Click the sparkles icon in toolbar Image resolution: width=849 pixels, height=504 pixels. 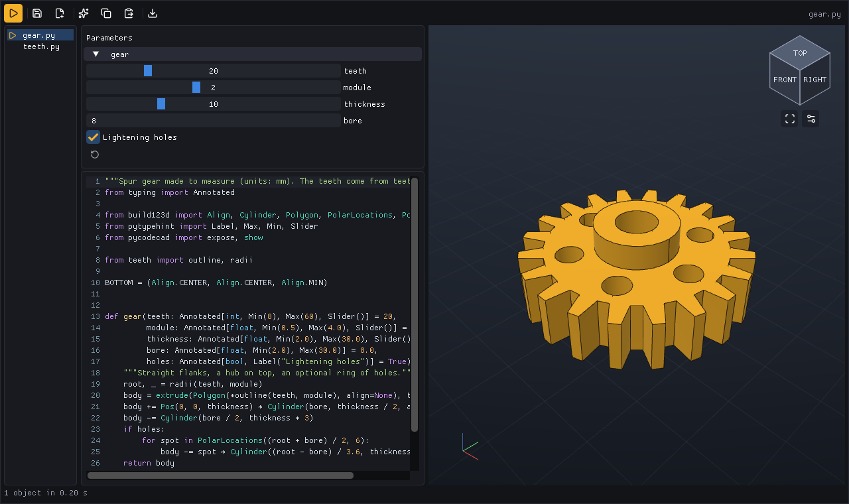(x=84, y=13)
